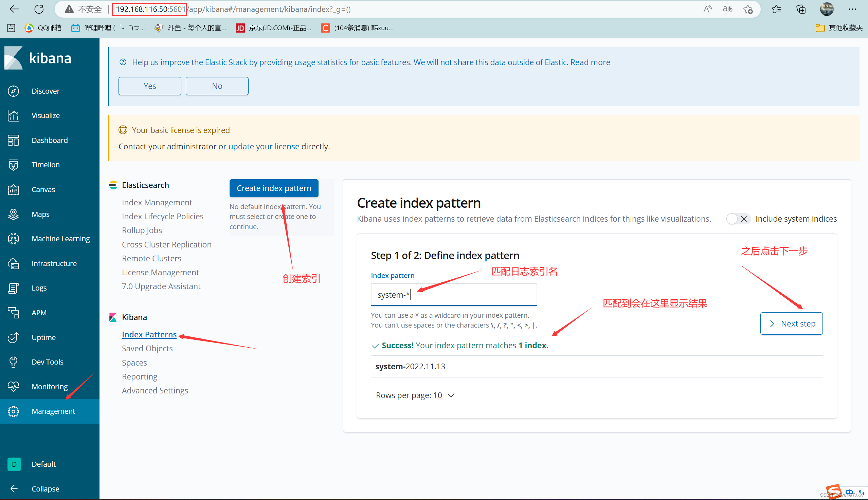
Task: Open Reporting under Kibana
Action: [x=140, y=377]
